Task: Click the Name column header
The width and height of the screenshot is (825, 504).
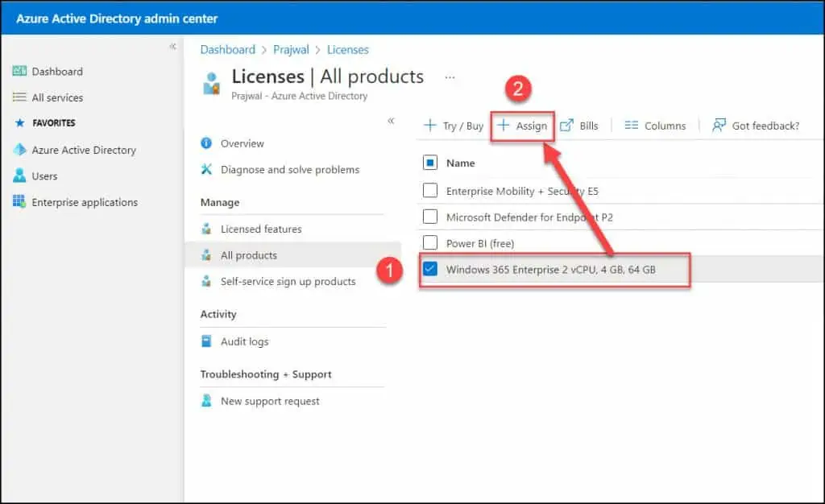Action: (x=460, y=163)
